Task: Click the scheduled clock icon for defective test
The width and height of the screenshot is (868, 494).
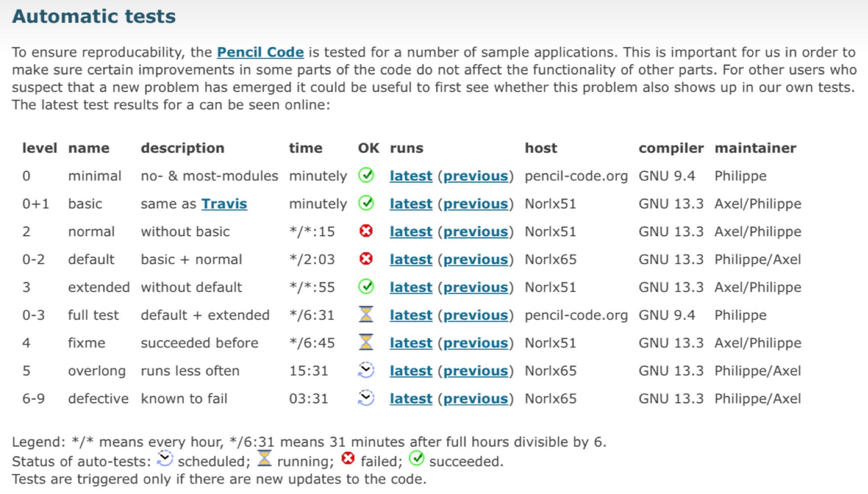Action: click(366, 398)
